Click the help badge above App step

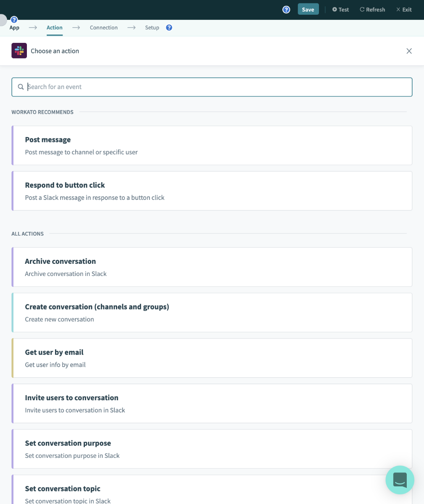pos(14,20)
